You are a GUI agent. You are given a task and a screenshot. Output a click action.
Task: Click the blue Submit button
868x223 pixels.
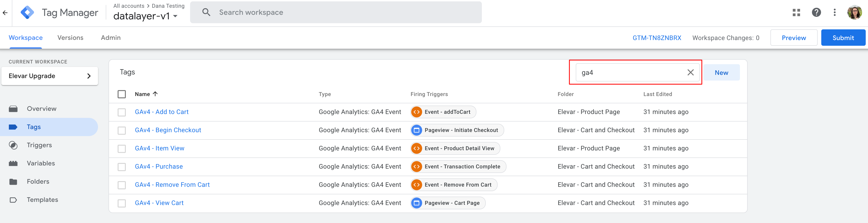(843, 38)
